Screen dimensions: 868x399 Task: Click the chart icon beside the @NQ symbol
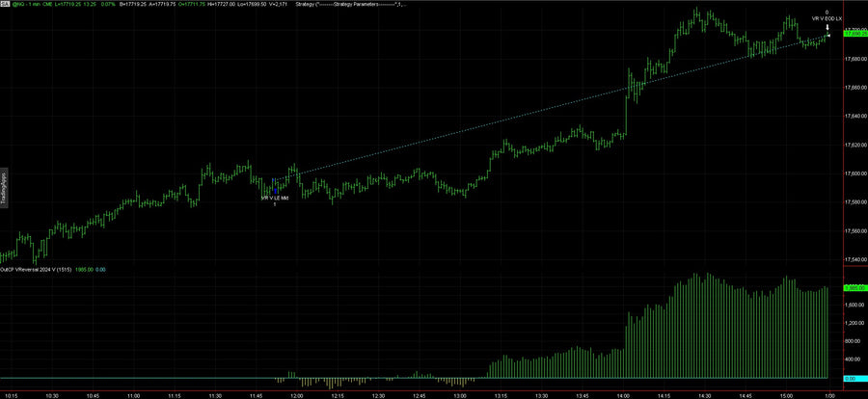pos(5,4)
